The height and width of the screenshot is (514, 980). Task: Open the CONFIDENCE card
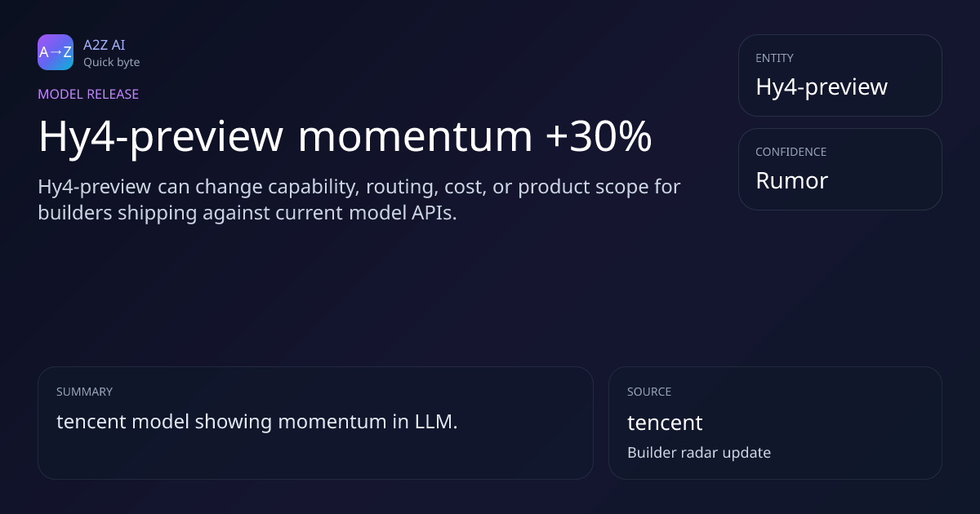click(840, 169)
